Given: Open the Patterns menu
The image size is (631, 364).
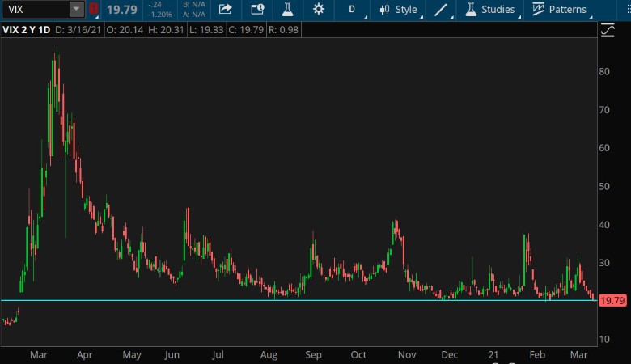Looking at the screenshot, I should (x=559, y=9).
